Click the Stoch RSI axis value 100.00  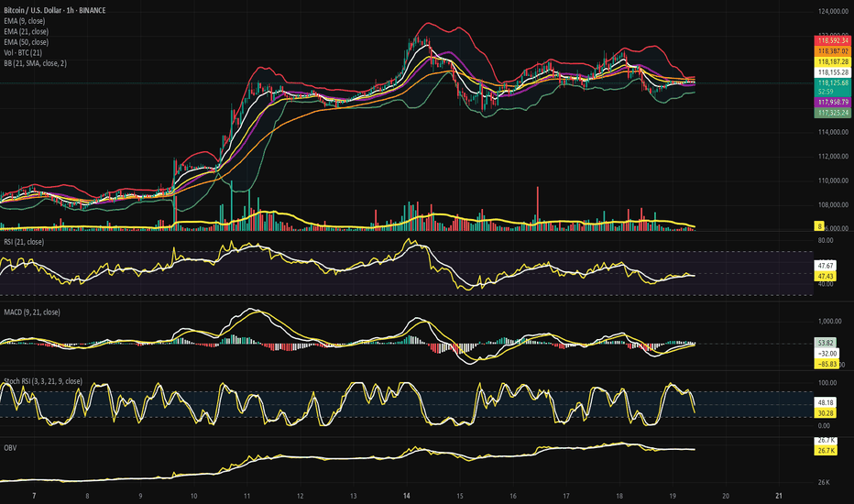click(x=827, y=383)
